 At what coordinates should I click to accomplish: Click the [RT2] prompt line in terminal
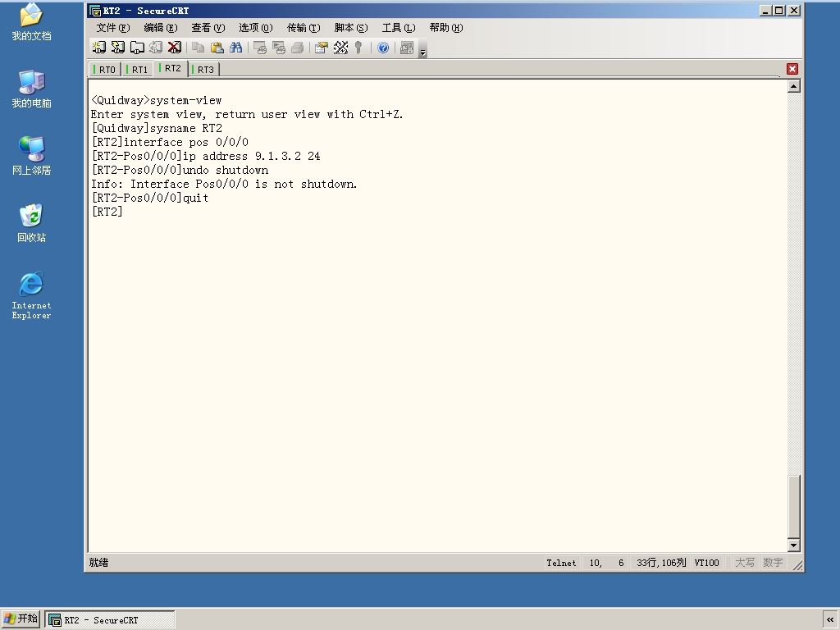(107, 212)
